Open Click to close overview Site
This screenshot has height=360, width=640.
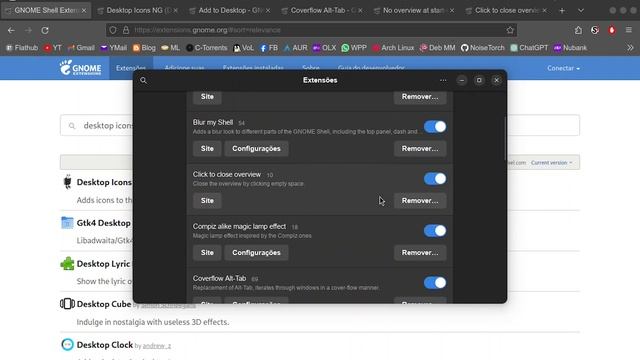pyautogui.click(x=207, y=201)
